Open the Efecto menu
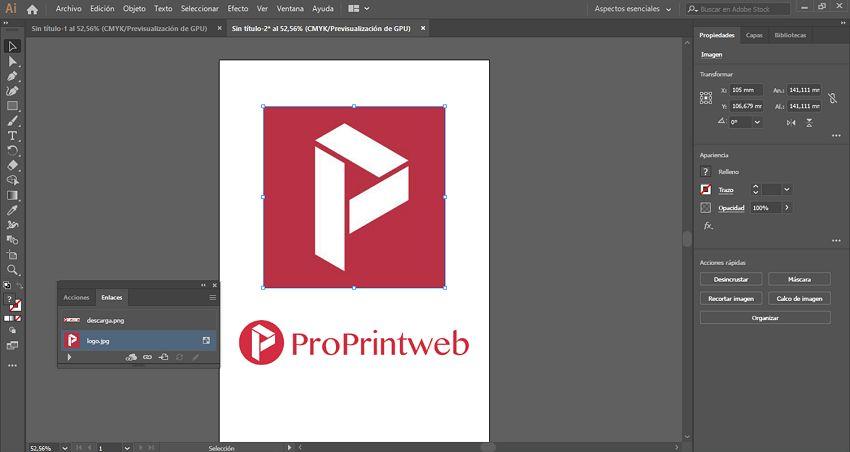 (237, 9)
